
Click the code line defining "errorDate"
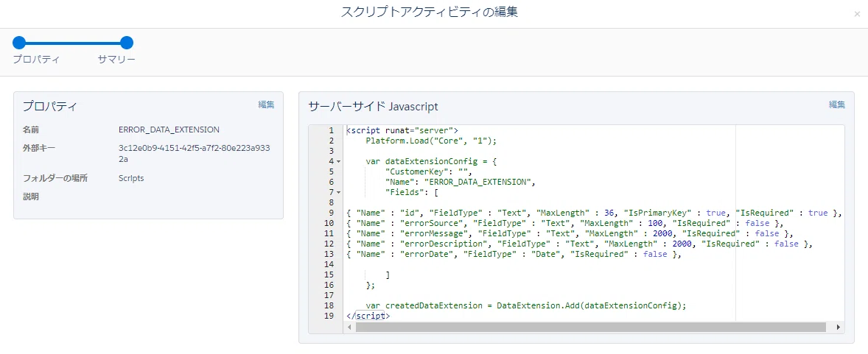click(513, 255)
